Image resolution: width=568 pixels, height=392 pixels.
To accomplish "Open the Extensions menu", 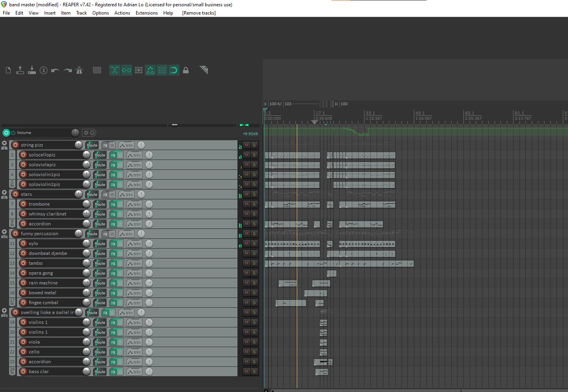I will click(x=147, y=13).
